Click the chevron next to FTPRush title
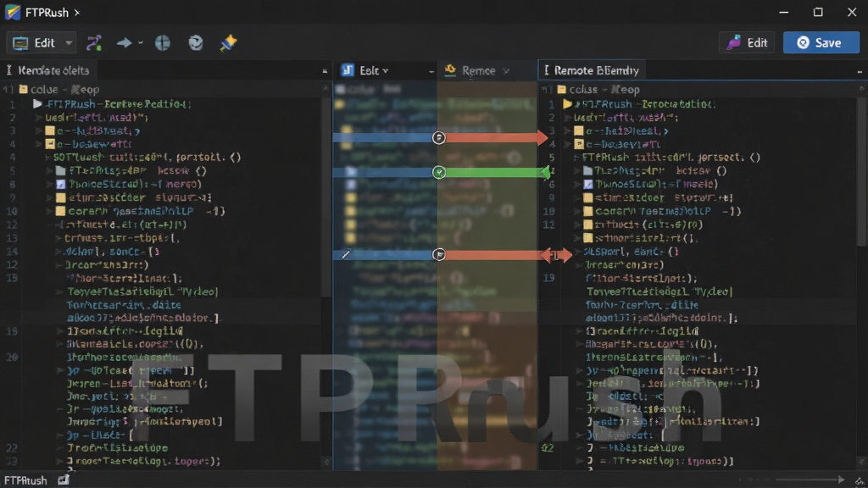This screenshot has height=488, width=868. (77, 12)
